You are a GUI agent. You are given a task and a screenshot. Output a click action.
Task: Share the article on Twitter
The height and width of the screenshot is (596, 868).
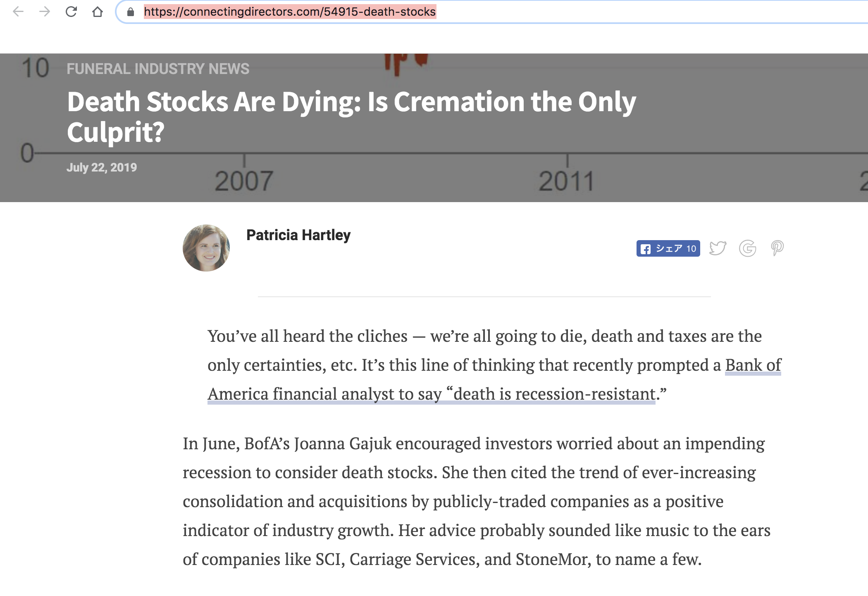pos(718,248)
